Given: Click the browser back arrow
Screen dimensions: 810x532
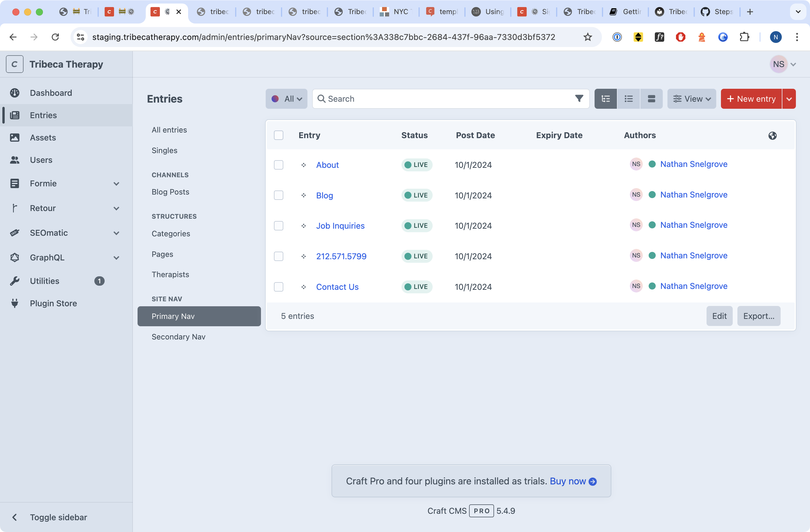Looking at the screenshot, I should pyautogui.click(x=13, y=37).
